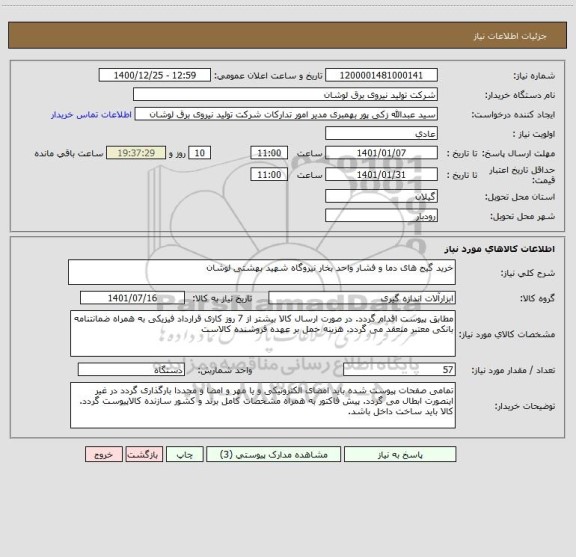Click the goods need date 1401/07/16
This screenshot has width=576, height=557.
point(132,298)
